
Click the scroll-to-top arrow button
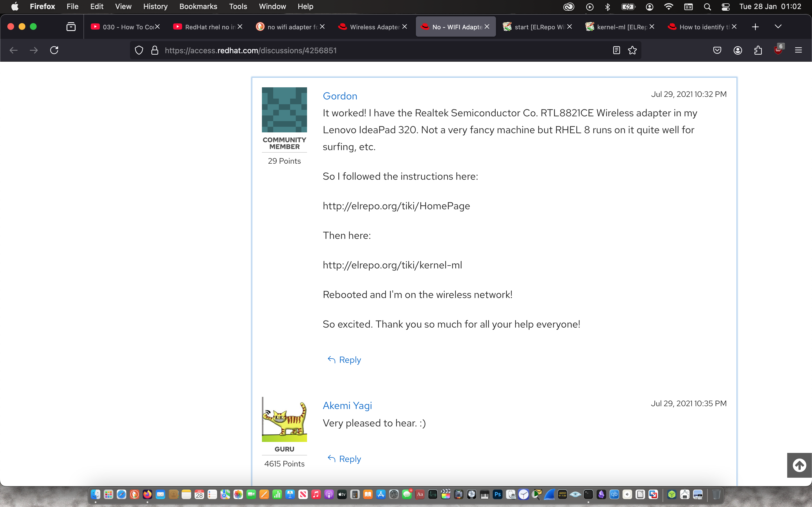tap(799, 465)
